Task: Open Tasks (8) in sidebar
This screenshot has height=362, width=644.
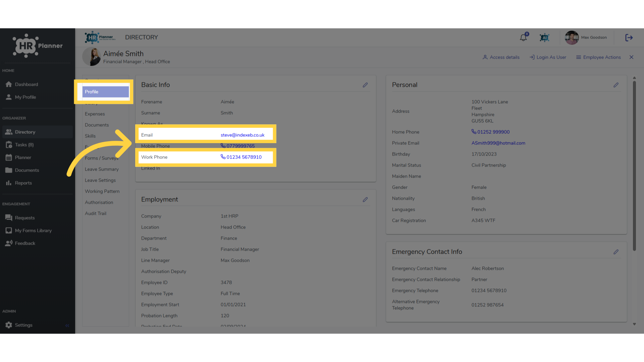Action: [x=37, y=145]
